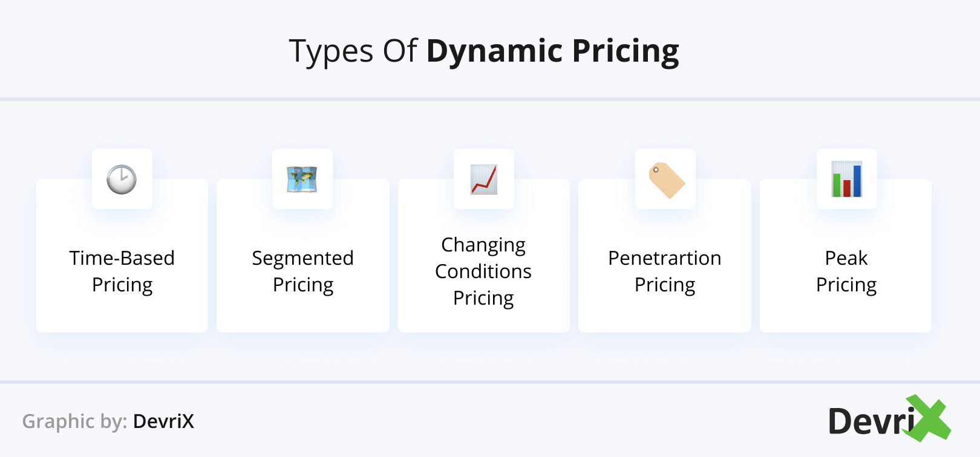Viewport: 980px width, 457px height.
Task: Click the bold DevriX text in the credit
Action: point(163,421)
